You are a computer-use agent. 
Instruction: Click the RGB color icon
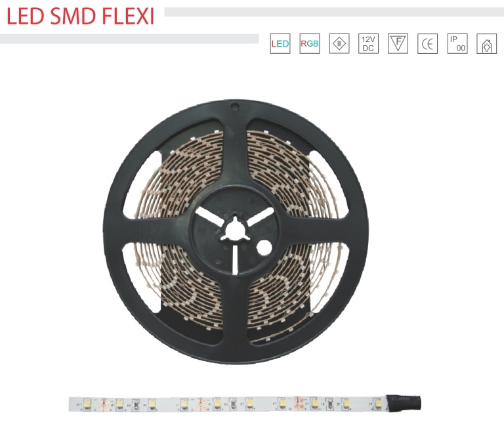310,43
